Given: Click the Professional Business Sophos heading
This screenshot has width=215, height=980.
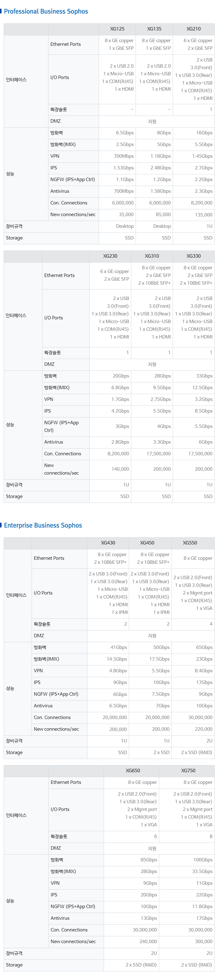Looking at the screenshot, I should [x=46, y=11].
